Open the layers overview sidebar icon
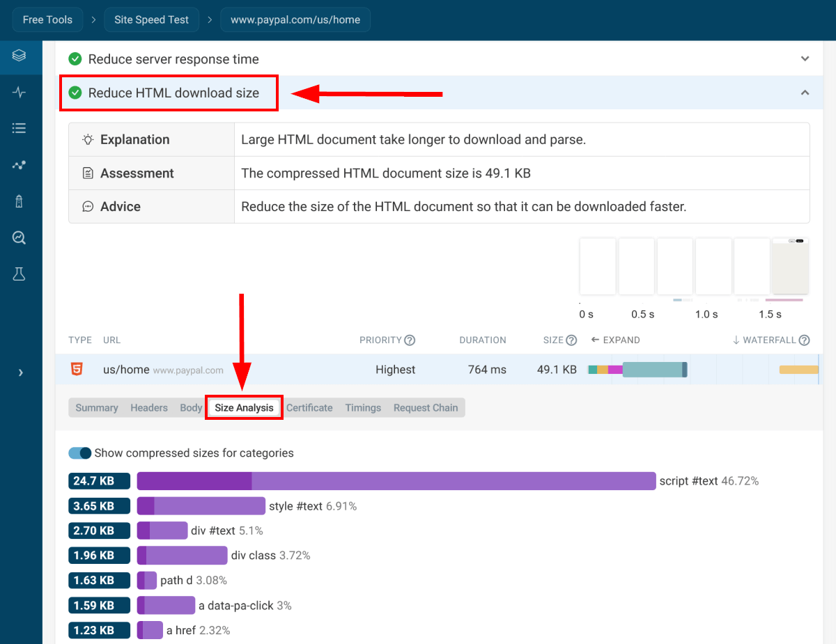 coord(20,55)
